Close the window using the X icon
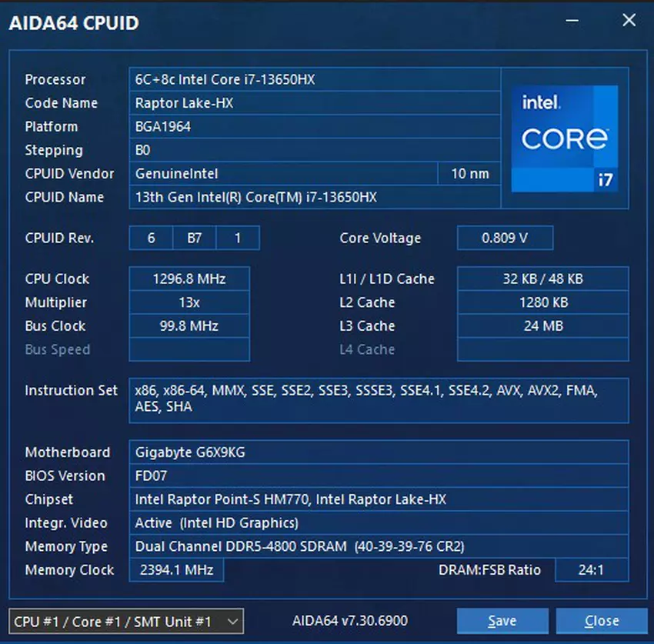Viewport: 654px width, 644px height. 629,21
